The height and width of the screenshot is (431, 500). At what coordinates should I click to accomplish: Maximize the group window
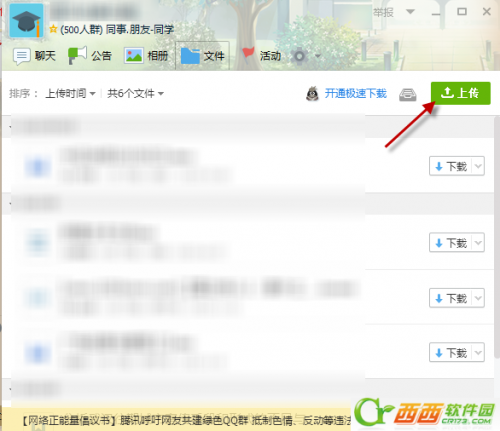click(x=462, y=12)
